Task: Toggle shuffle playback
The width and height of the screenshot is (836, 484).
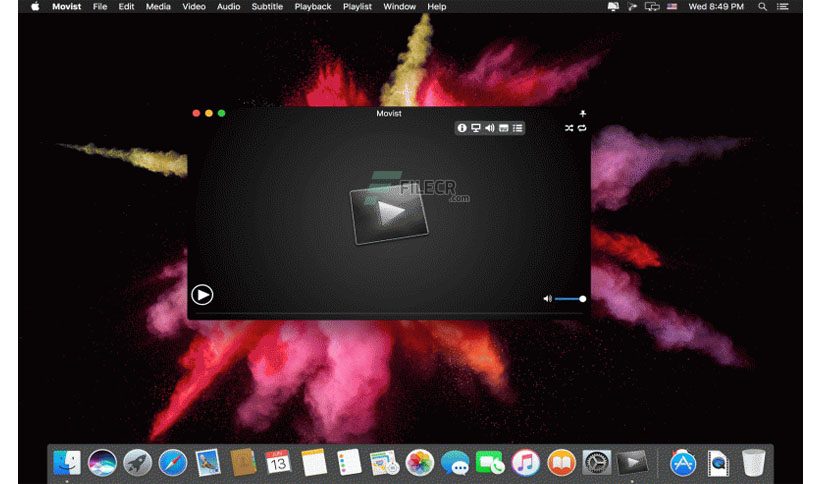Action: (569, 128)
